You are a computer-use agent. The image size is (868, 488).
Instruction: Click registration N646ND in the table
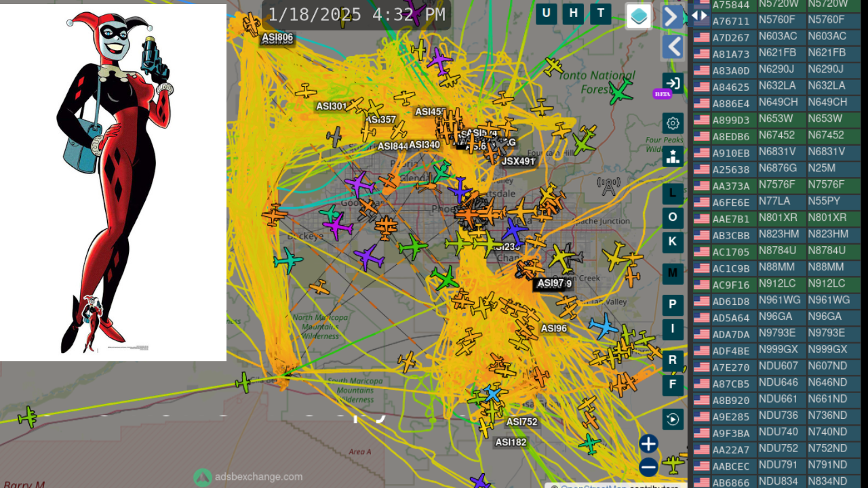tap(827, 383)
